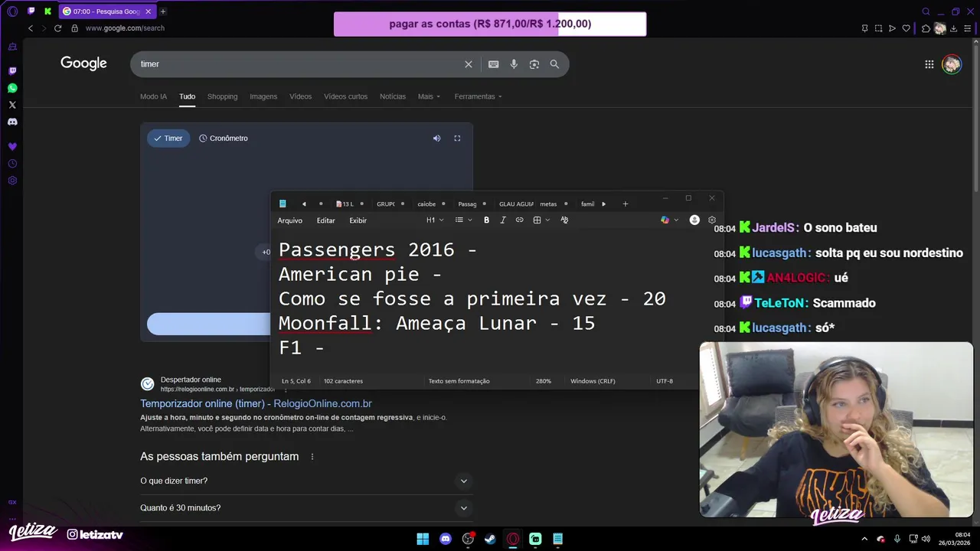Screen dimensions: 980x551
Task: Open bookmarks heart in Opera sidebar
Action: coord(12,146)
